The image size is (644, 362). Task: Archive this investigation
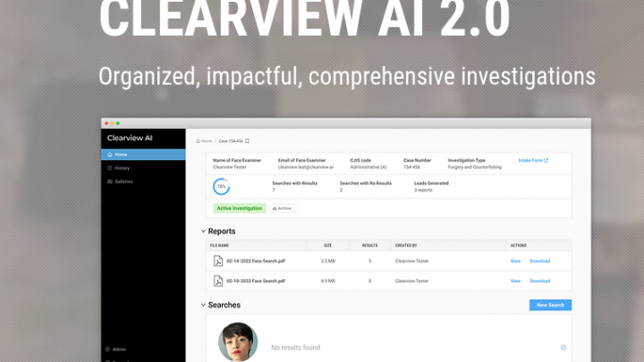tap(282, 208)
